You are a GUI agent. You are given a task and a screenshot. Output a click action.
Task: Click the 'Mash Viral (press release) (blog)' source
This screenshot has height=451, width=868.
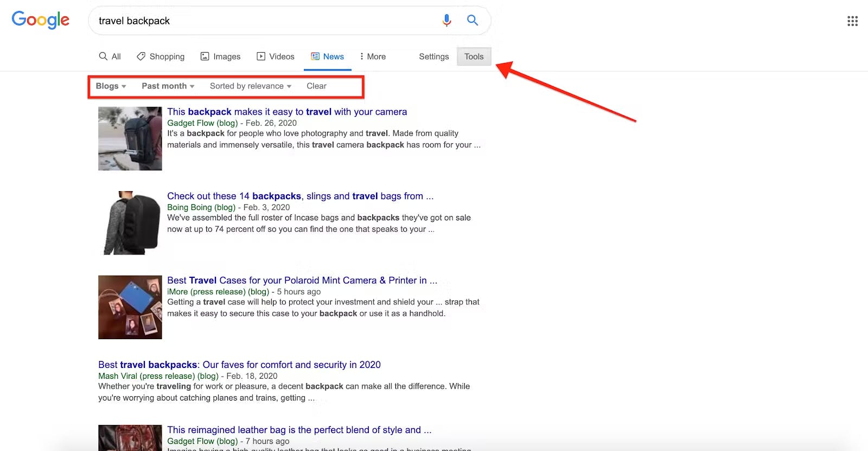click(158, 376)
